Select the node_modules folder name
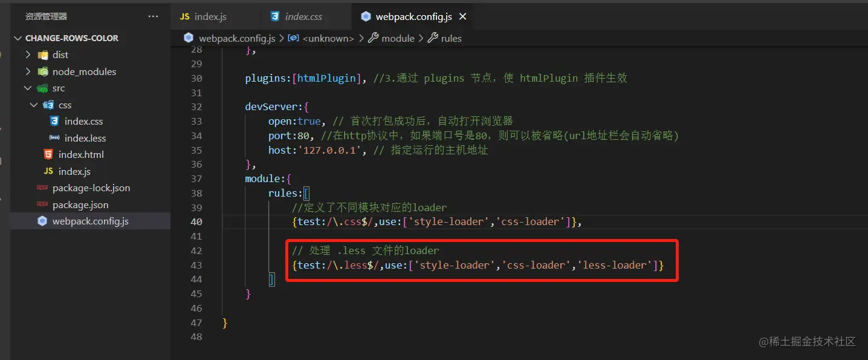Image resolution: width=868 pixels, height=360 pixels. point(84,71)
